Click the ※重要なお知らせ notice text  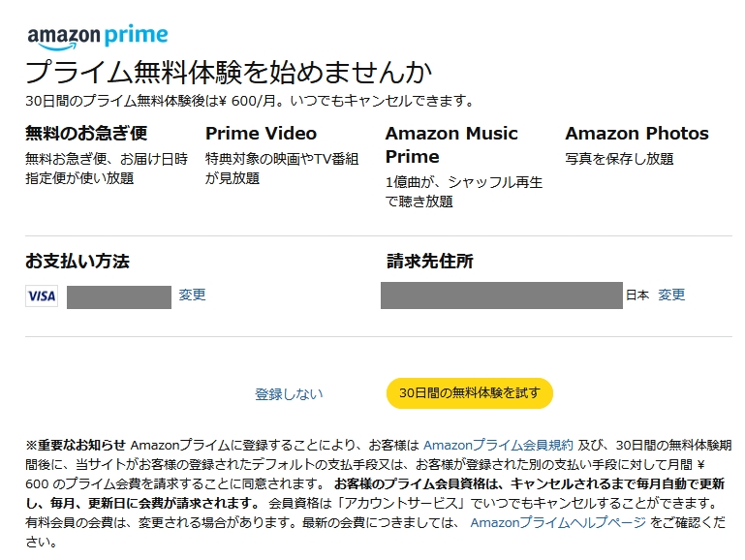coord(76,446)
